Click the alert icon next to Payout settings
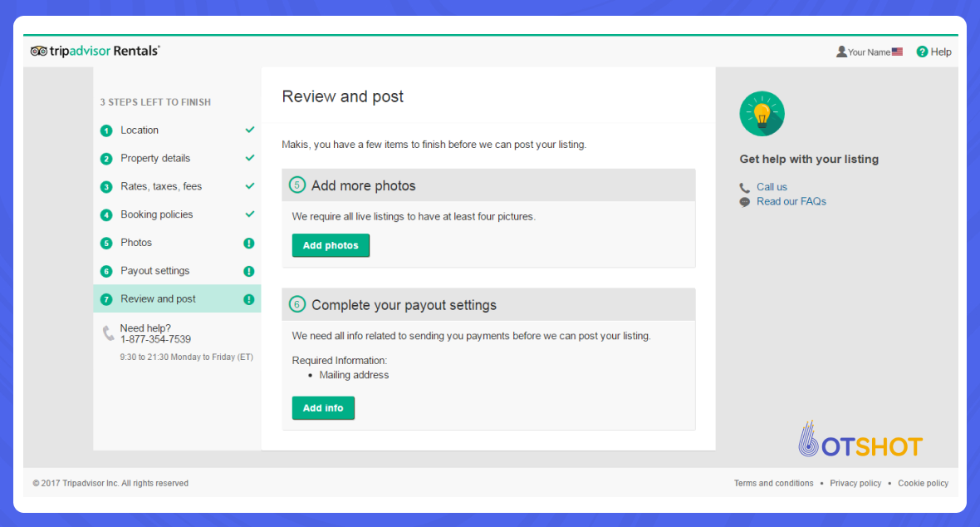The width and height of the screenshot is (980, 527). pyautogui.click(x=249, y=270)
